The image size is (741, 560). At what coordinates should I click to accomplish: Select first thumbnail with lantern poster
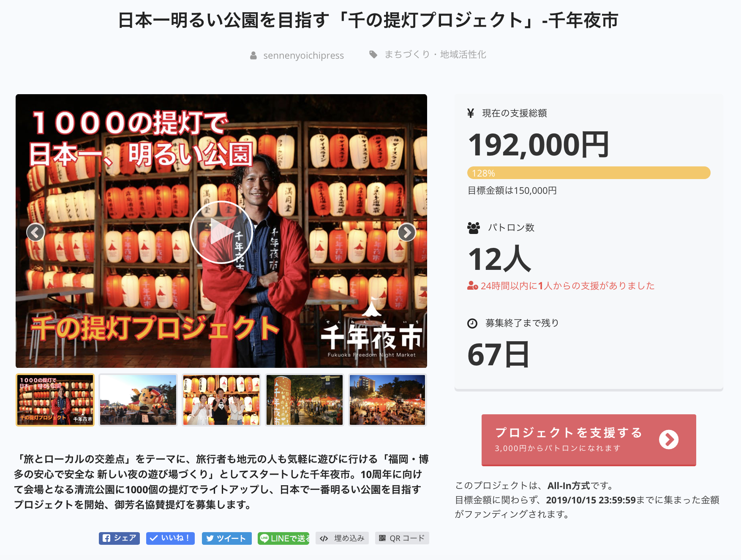coord(55,400)
